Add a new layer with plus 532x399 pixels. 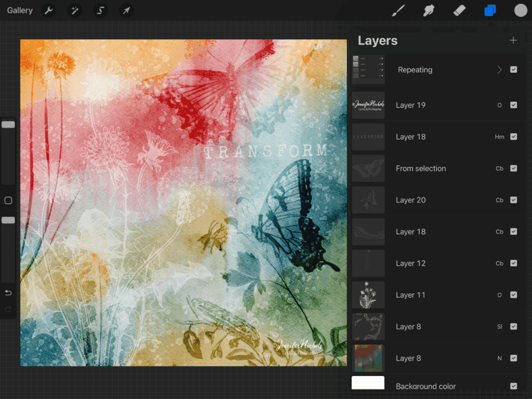(x=513, y=41)
